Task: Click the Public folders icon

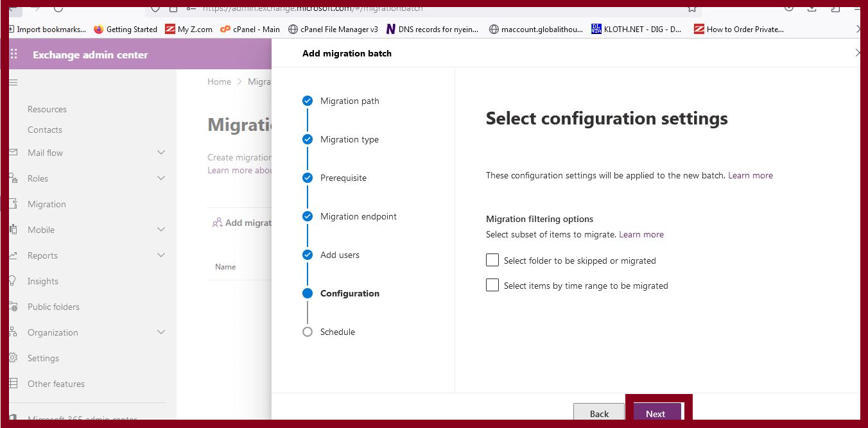Action: pyautogui.click(x=13, y=307)
